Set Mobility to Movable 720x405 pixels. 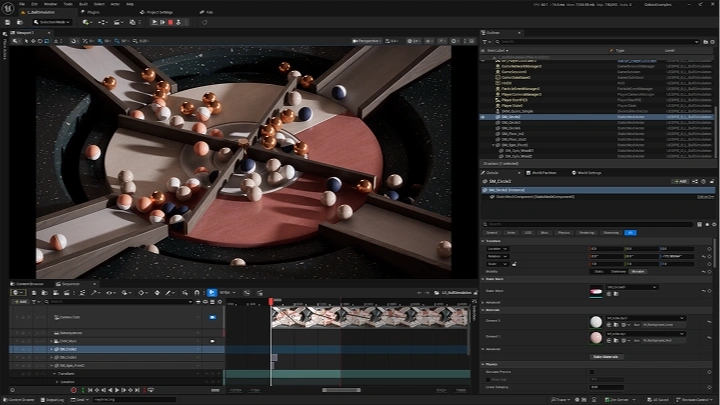point(638,271)
